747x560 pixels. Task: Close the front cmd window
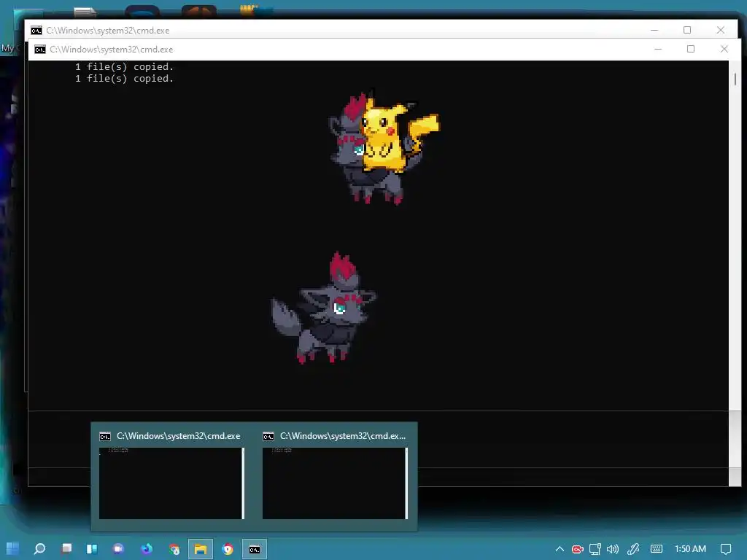pyautogui.click(x=724, y=49)
